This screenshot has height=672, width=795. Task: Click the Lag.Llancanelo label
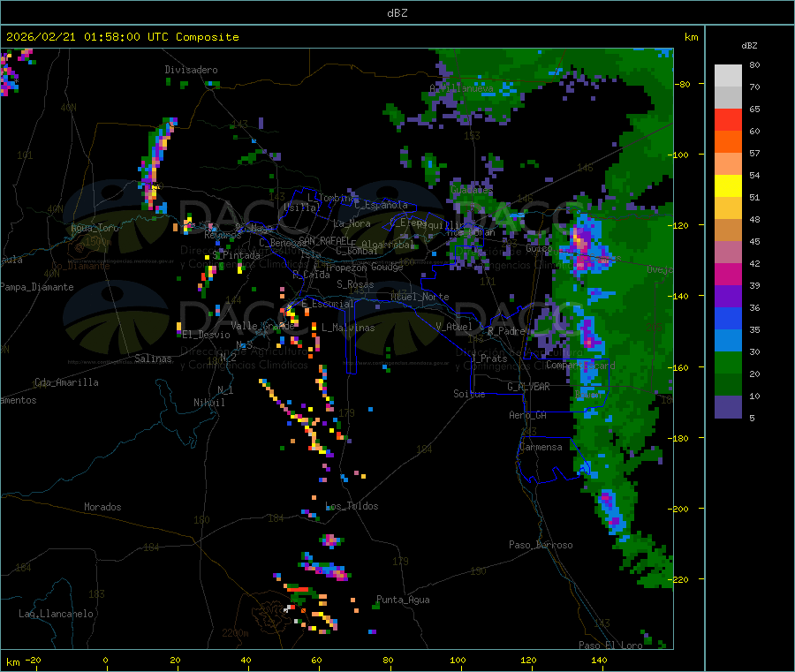(x=57, y=614)
